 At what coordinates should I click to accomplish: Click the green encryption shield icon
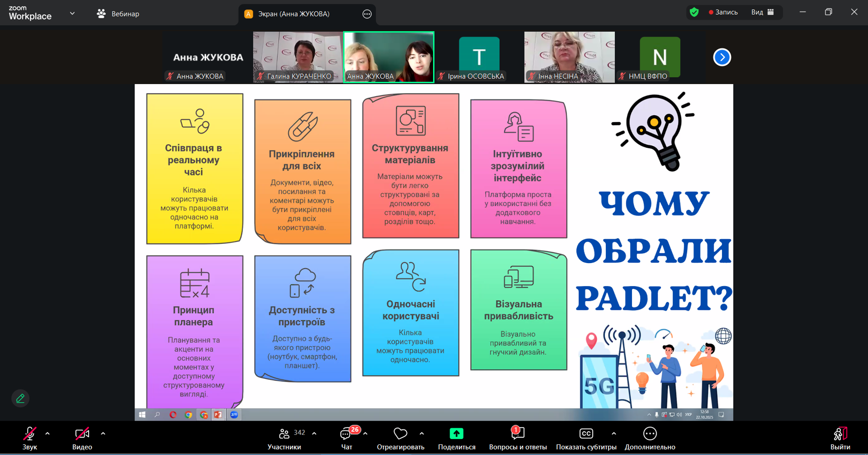pos(694,12)
